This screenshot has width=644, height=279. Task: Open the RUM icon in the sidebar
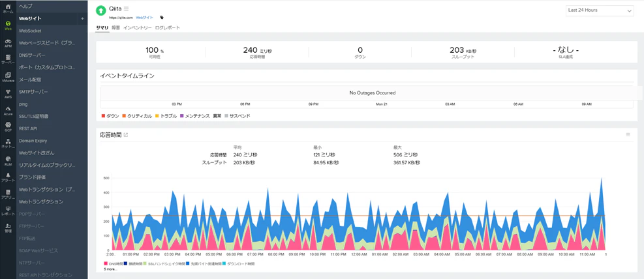[x=8, y=159]
